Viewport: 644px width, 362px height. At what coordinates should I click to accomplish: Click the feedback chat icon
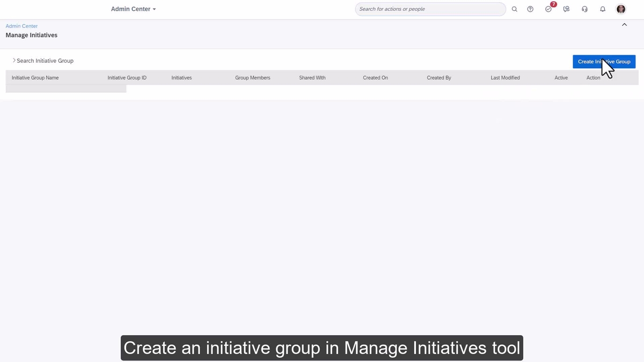click(566, 9)
